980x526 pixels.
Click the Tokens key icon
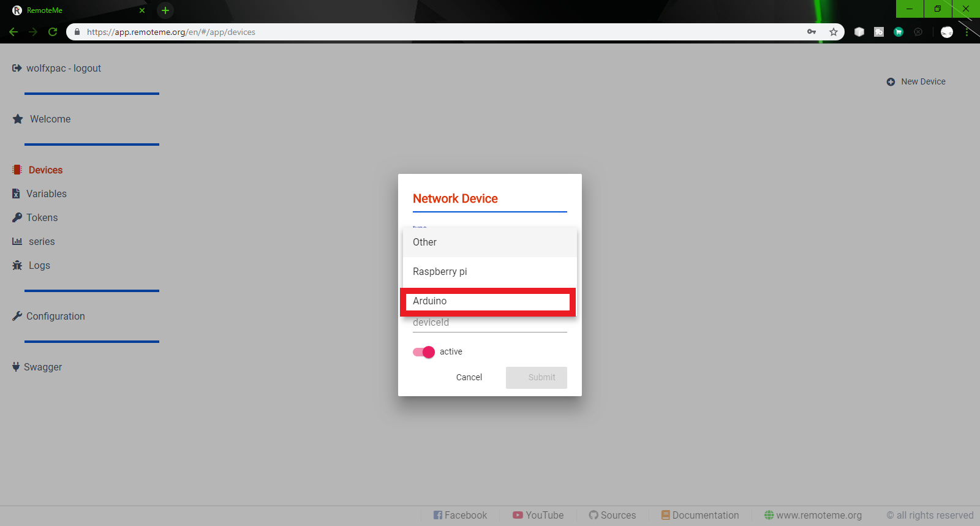17,217
